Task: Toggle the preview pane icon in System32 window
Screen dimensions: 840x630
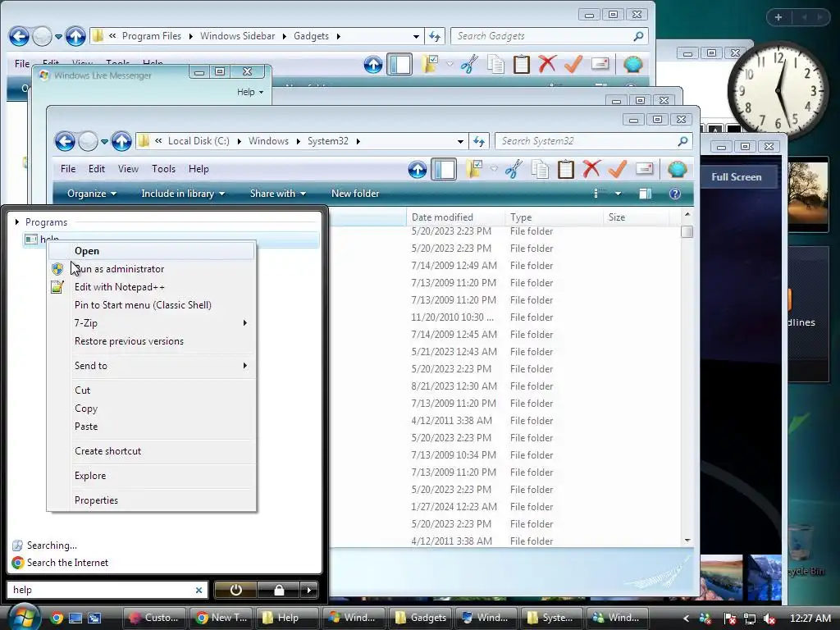Action: click(646, 194)
